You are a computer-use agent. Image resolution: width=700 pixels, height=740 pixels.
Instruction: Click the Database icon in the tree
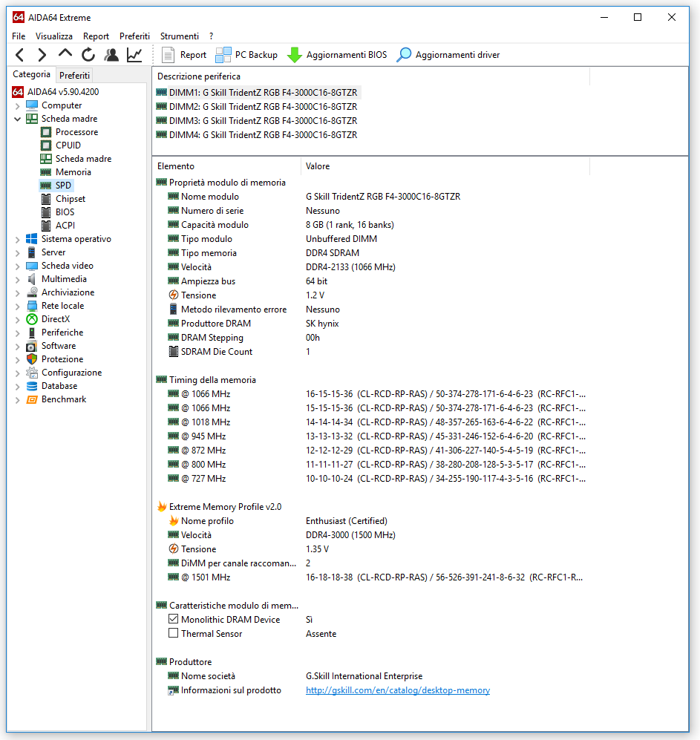(x=32, y=386)
